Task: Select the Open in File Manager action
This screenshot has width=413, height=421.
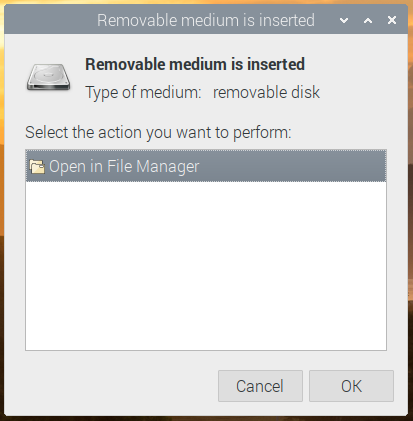Action: 206,166
